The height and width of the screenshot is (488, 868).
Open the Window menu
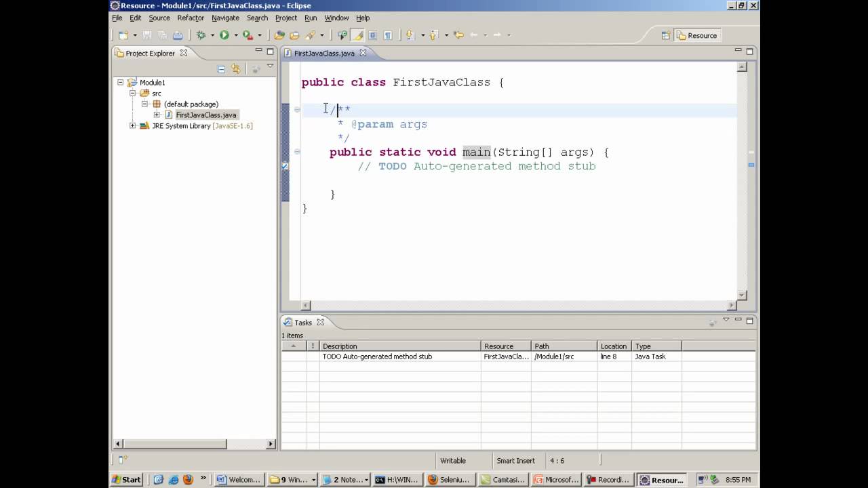click(x=336, y=18)
